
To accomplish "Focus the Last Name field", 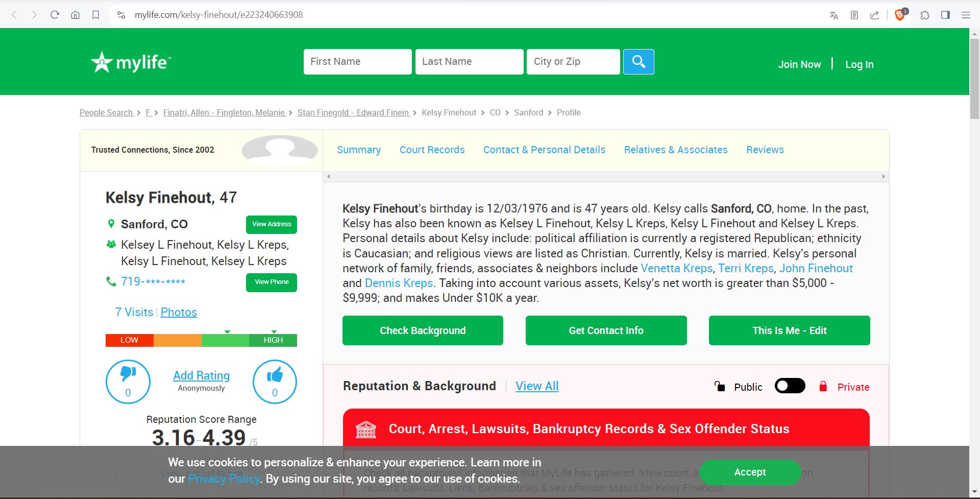I will (x=469, y=62).
